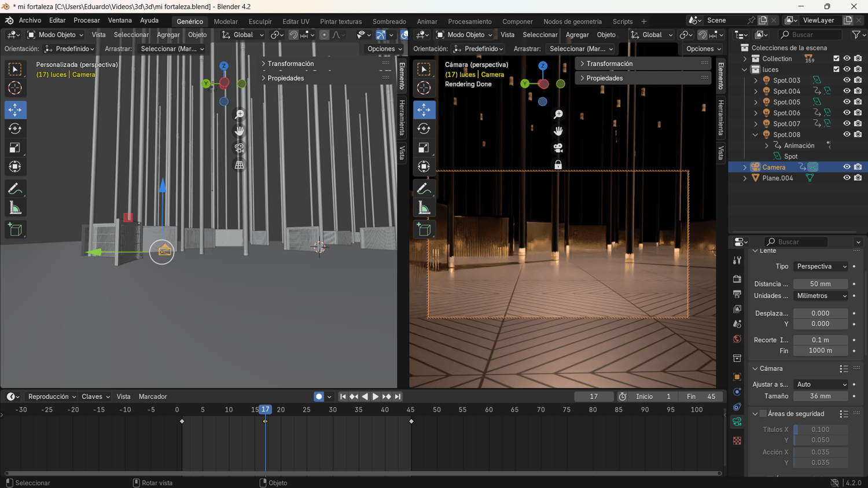
Task: Uncheck the luces collection checkbox
Action: 836,69
